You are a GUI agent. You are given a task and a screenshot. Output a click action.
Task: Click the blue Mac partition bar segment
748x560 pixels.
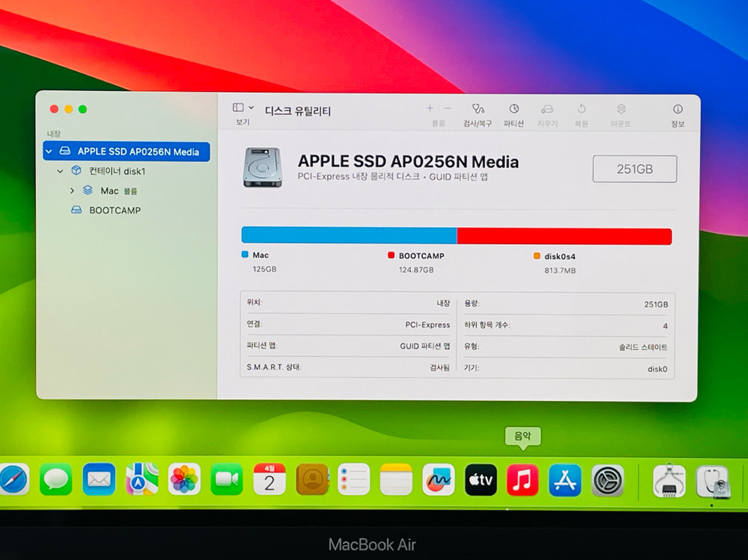coord(348,236)
